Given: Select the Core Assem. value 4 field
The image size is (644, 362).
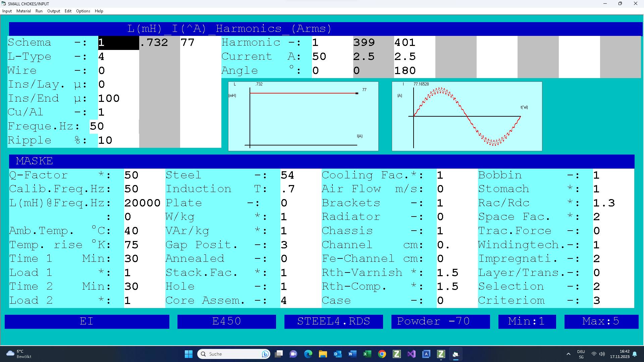Looking at the screenshot, I should click(x=301, y=301).
